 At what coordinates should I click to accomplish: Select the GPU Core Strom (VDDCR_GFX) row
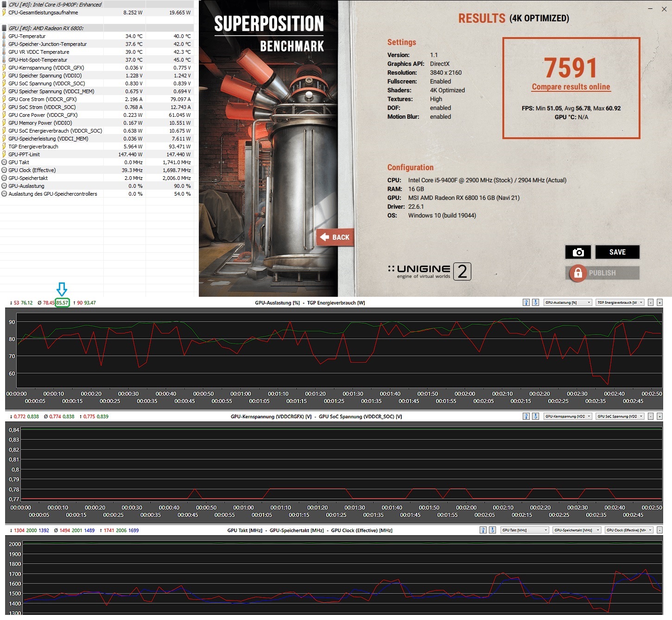(97, 99)
